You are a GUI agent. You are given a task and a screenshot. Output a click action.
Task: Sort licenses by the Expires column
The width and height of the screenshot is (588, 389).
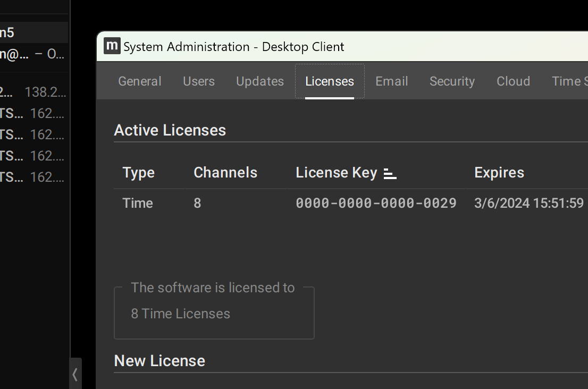(499, 173)
